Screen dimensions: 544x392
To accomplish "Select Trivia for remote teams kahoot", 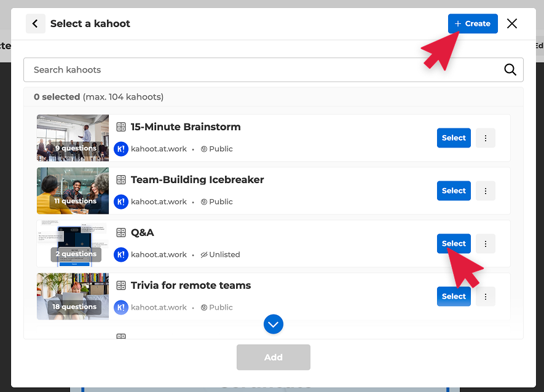I will pos(454,297).
